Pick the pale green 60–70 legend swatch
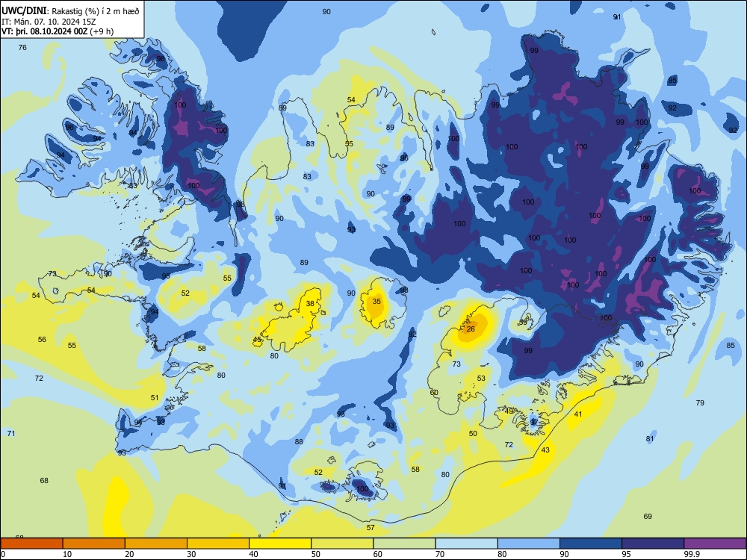747x560 pixels. pyautogui.click(x=404, y=544)
